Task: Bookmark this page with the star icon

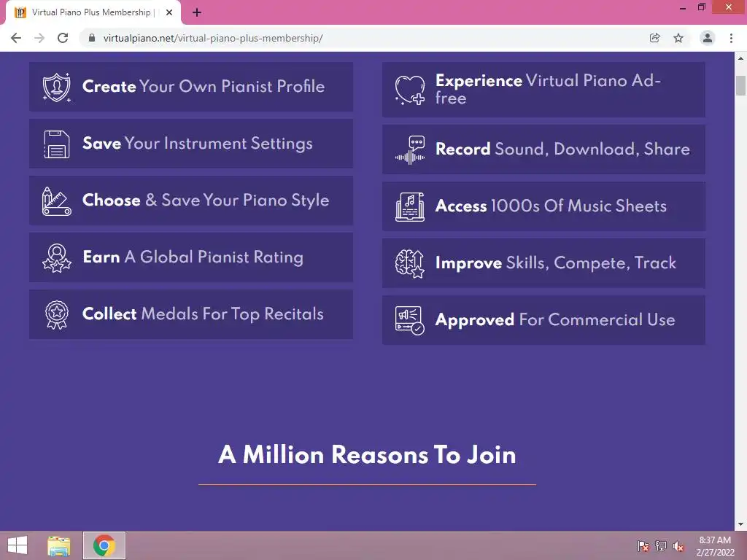Action: click(678, 38)
